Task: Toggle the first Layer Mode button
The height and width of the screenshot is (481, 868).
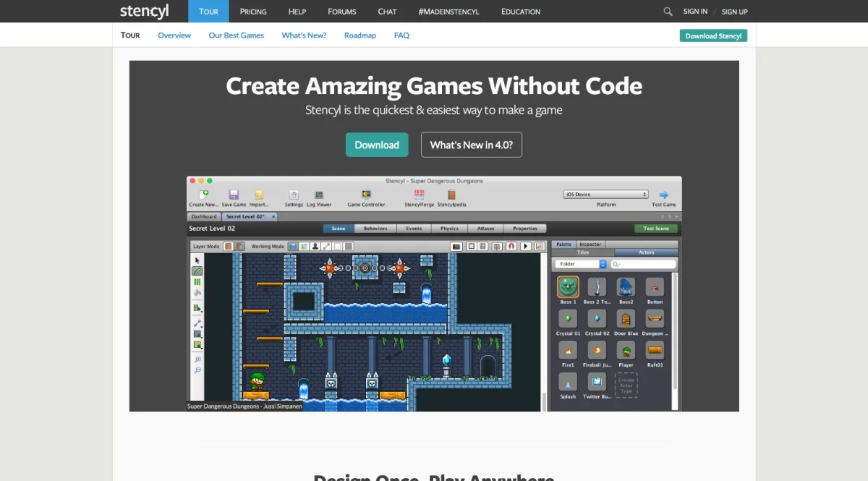Action: (228, 247)
